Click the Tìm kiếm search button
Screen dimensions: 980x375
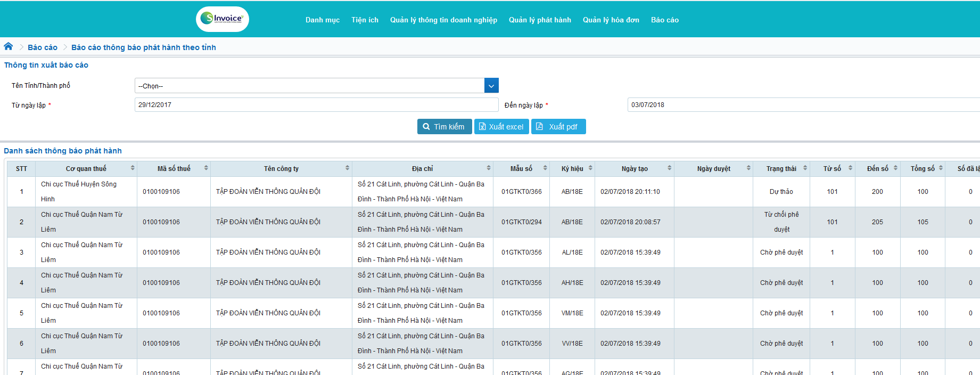coord(444,127)
